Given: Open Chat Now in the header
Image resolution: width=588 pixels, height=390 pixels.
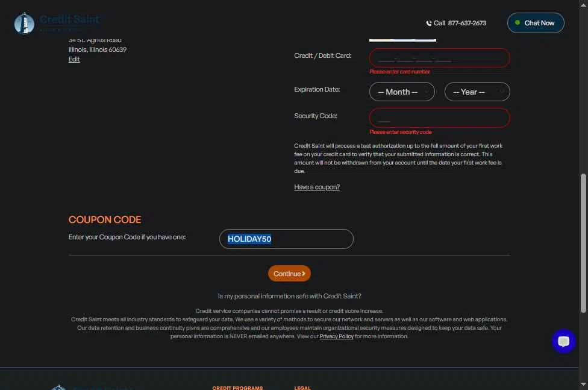Looking at the screenshot, I should [x=536, y=23].
